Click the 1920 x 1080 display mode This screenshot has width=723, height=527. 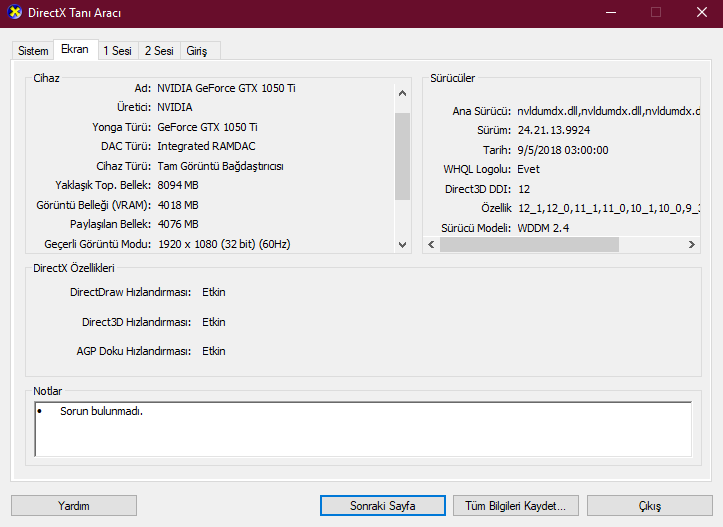(x=224, y=244)
